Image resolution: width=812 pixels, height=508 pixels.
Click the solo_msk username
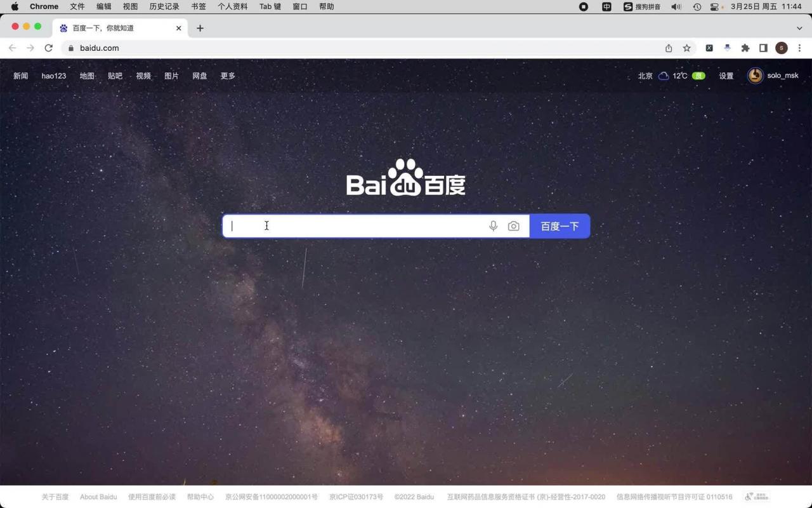tap(783, 76)
